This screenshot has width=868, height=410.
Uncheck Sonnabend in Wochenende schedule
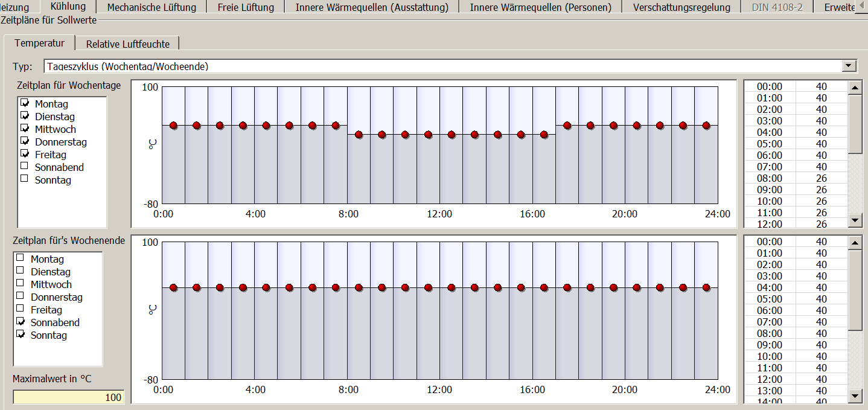tap(21, 322)
